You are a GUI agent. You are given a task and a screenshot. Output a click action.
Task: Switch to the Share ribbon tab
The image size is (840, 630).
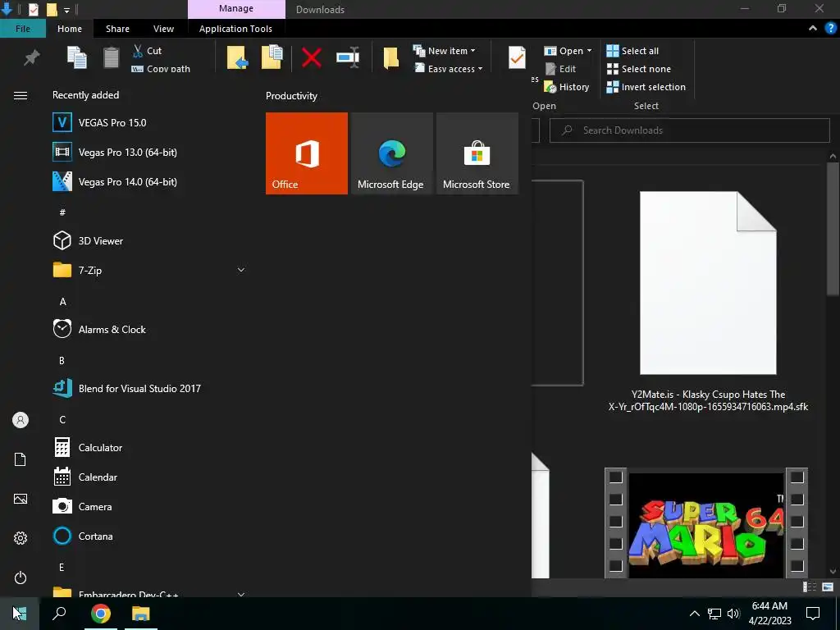coord(117,29)
